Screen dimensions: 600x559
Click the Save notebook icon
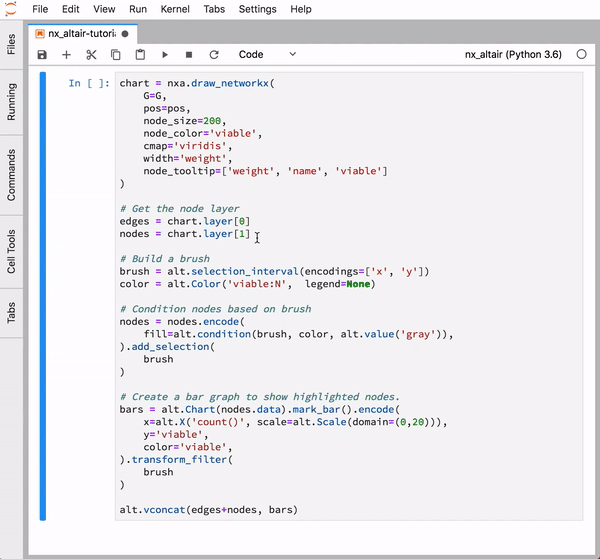[42, 55]
